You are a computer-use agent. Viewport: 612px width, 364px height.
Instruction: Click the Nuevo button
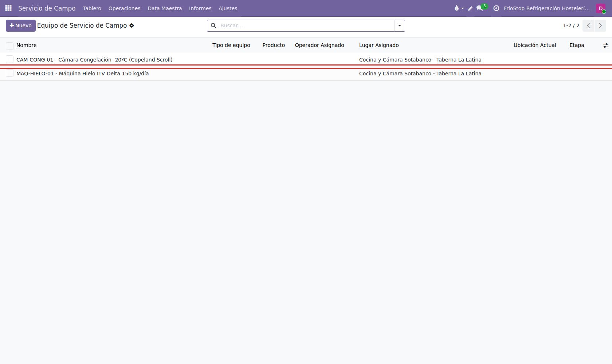point(21,25)
